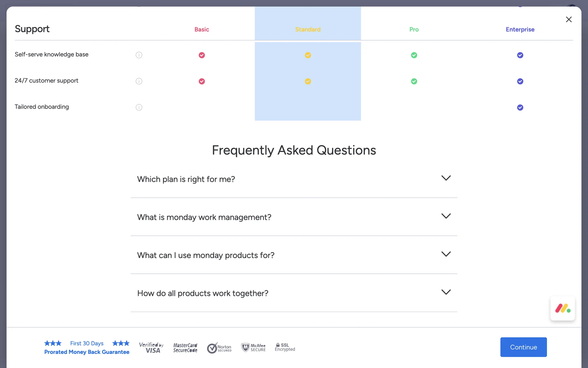Click the Norton Secured badge
Viewport: 588px width, 368px height.
tap(219, 348)
